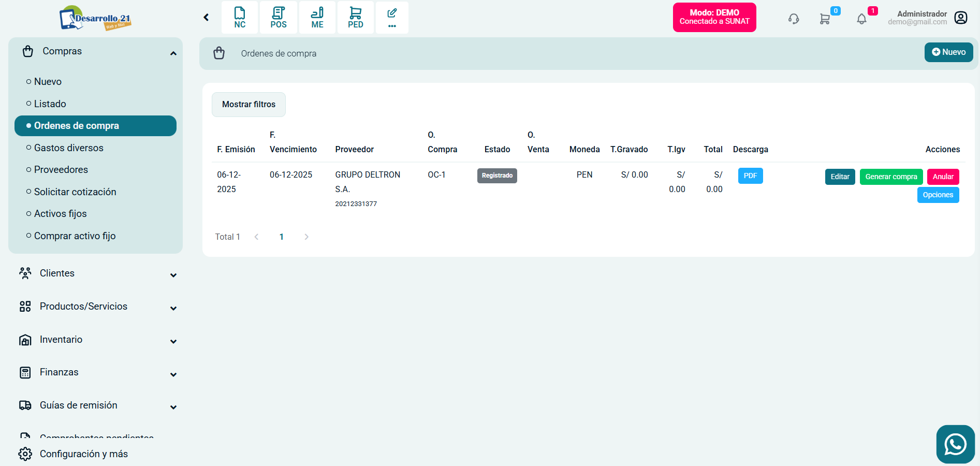Viewport: 980px width, 466px height.
Task: Open the edit shortcuts icon with dots
Action: tap(392, 18)
